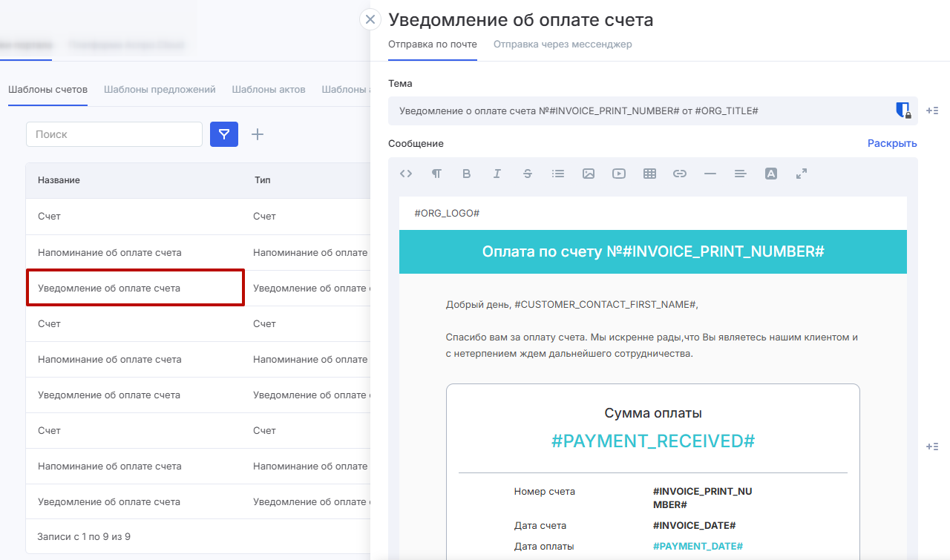Apply bold formatting in message editor
950x560 pixels.
point(467,174)
